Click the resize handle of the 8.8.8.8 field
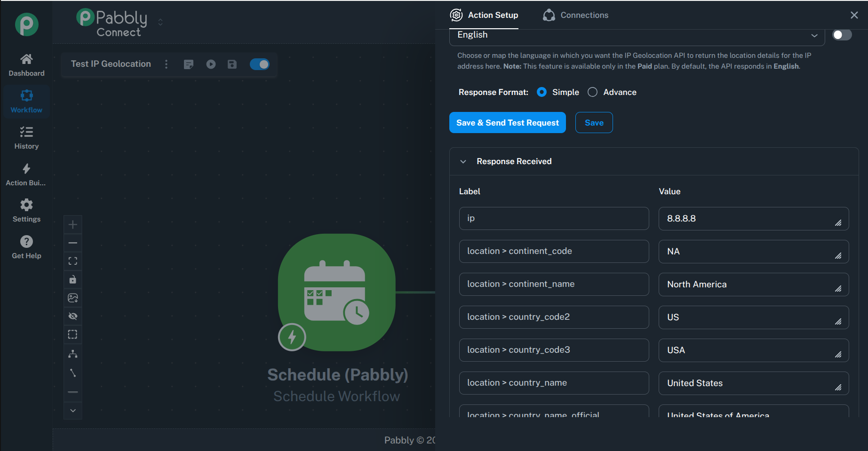 838,223
